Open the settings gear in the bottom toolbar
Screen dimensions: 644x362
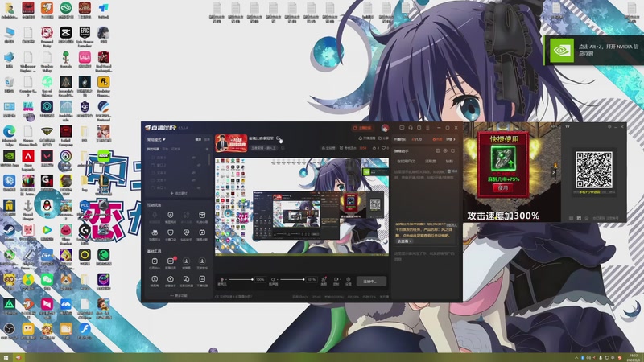coord(349,281)
